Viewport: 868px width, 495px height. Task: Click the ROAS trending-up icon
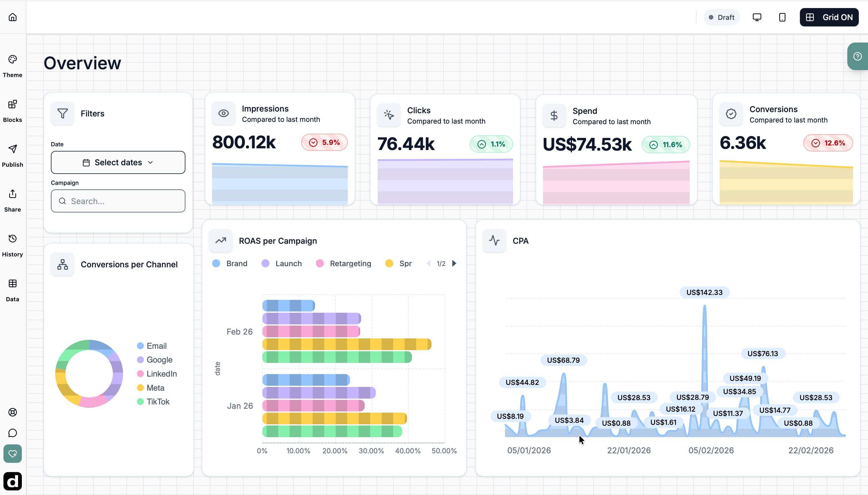(220, 241)
